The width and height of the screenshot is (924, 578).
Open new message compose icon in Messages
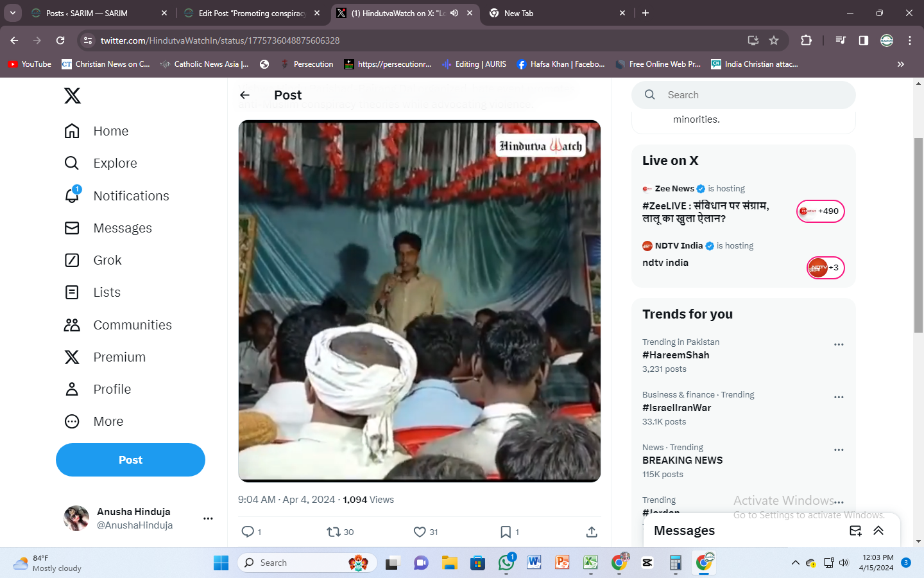[x=855, y=530]
